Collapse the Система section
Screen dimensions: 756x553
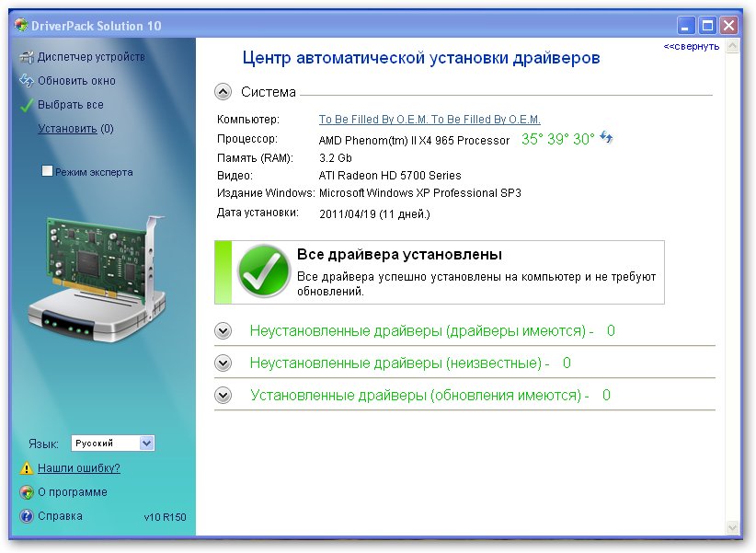pos(223,92)
